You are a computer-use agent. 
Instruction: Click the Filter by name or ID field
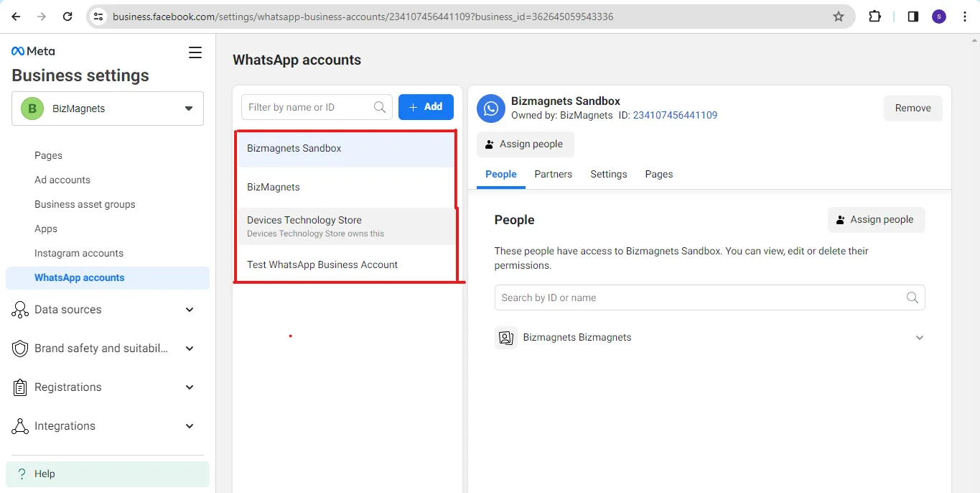pos(317,107)
